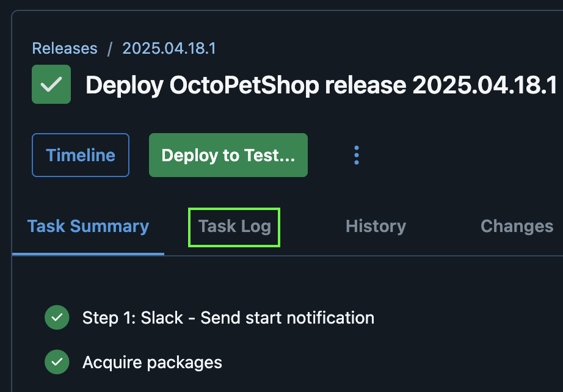Screen dimensions: 563x392
Task: Switch to the Task Summary tab
Action: tap(88, 227)
